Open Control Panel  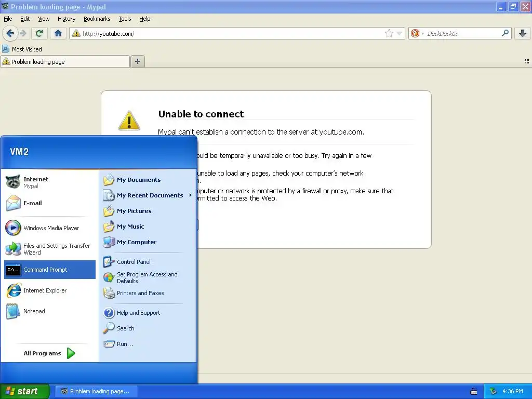[x=148, y=262]
